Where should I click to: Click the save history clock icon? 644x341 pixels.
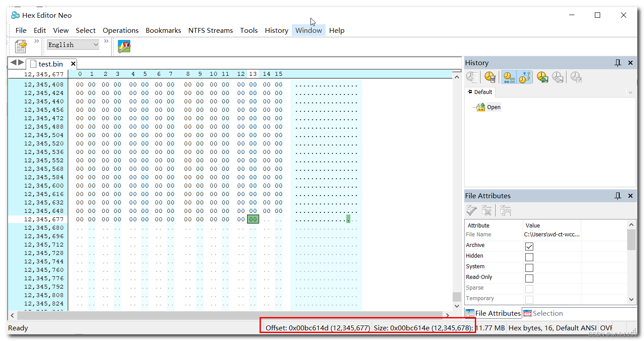click(x=543, y=77)
